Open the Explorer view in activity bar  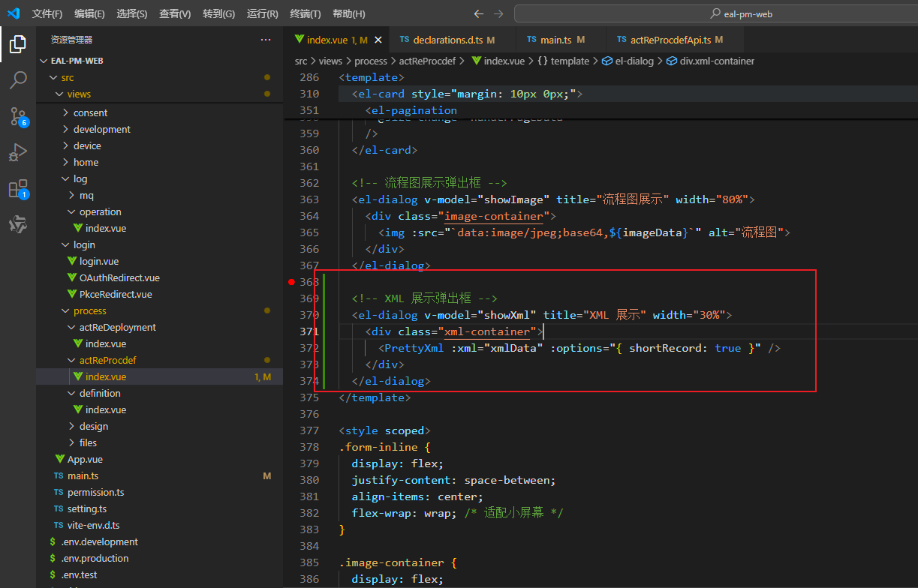(x=18, y=44)
